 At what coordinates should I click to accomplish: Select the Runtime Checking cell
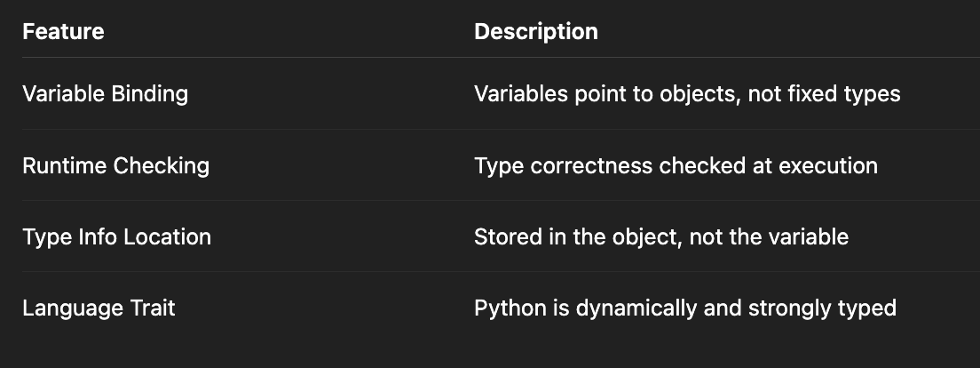[115, 165]
